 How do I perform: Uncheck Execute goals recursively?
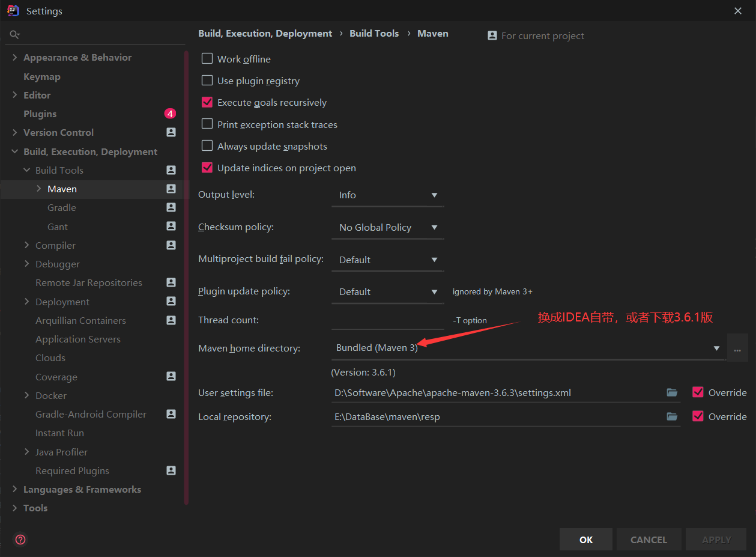click(x=207, y=102)
